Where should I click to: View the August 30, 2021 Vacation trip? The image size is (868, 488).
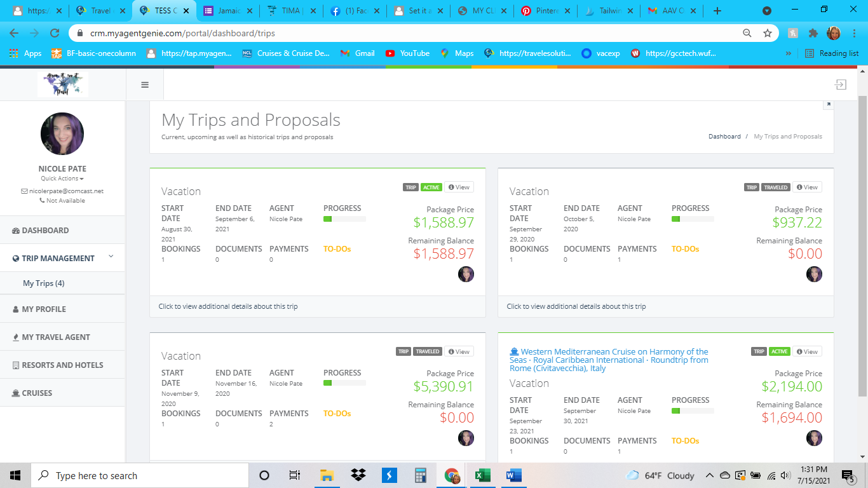pyautogui.click(x=459, y=187)
